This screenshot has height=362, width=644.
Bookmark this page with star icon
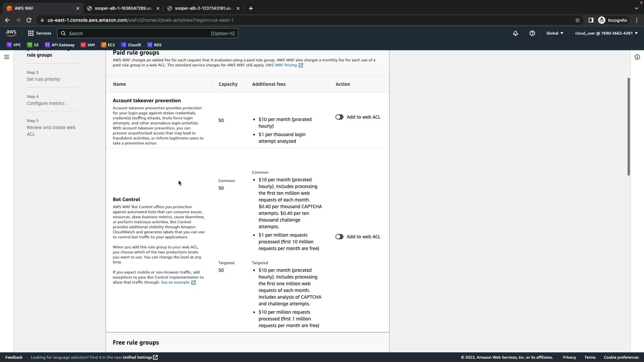click(x=577, y=20)
